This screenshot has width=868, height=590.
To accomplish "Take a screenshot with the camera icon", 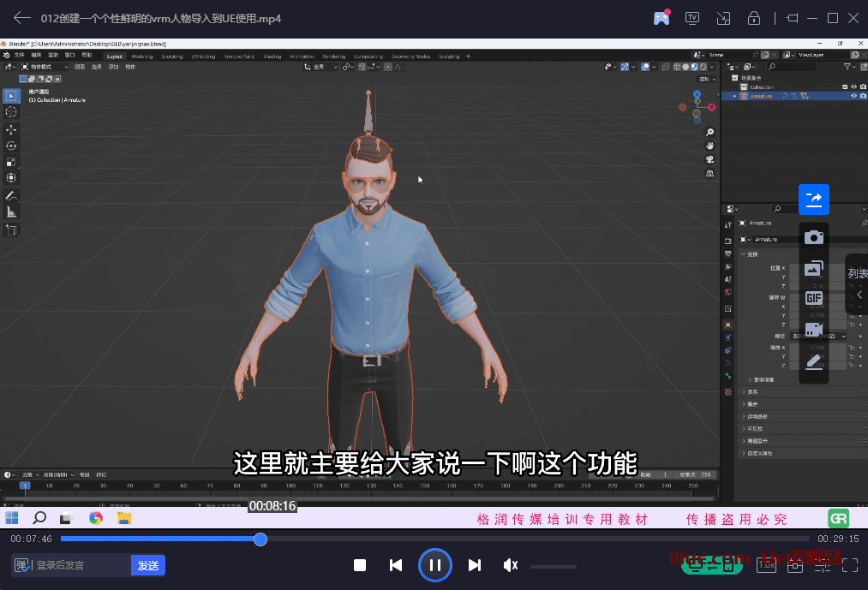I will pos(813,237).
